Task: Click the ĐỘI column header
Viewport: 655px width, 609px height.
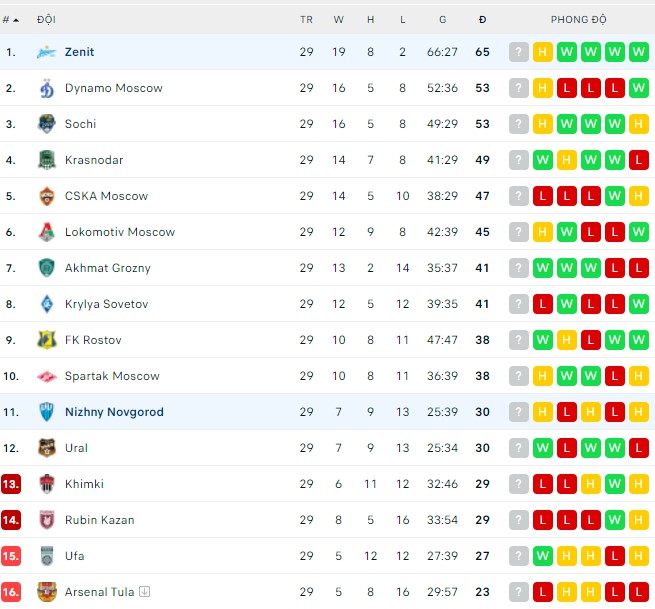Action: 46,20
